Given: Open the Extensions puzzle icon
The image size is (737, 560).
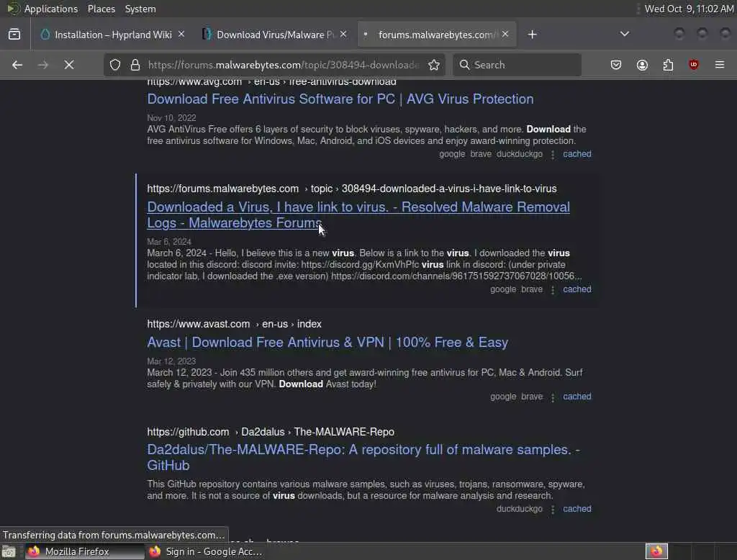Looking at the screenshot, I should [x=668, y=65].
